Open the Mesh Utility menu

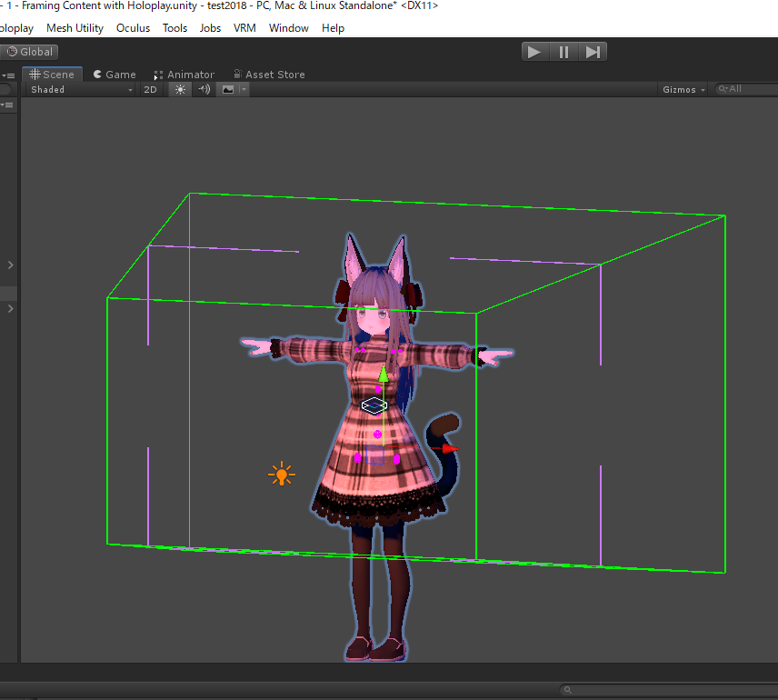coord(75,28)
